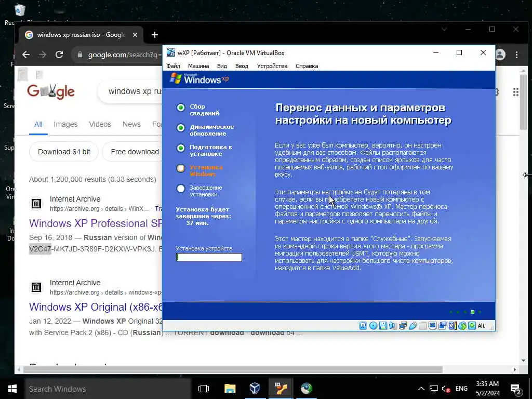Click the 'Установка устройств' progress bar
This screenshot has height=399, width=532.
pos(209,257)
